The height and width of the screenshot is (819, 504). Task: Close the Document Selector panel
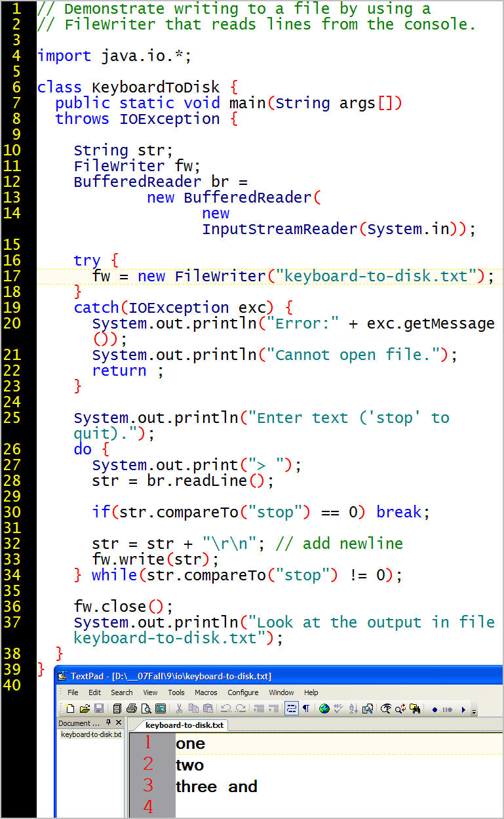[x=118, y=723]
